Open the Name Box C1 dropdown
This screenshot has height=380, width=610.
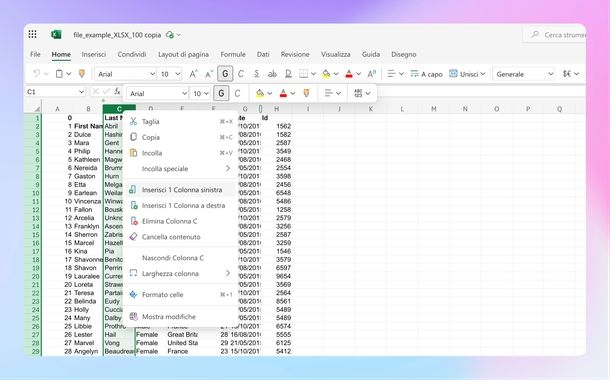[x=81, y=92]
